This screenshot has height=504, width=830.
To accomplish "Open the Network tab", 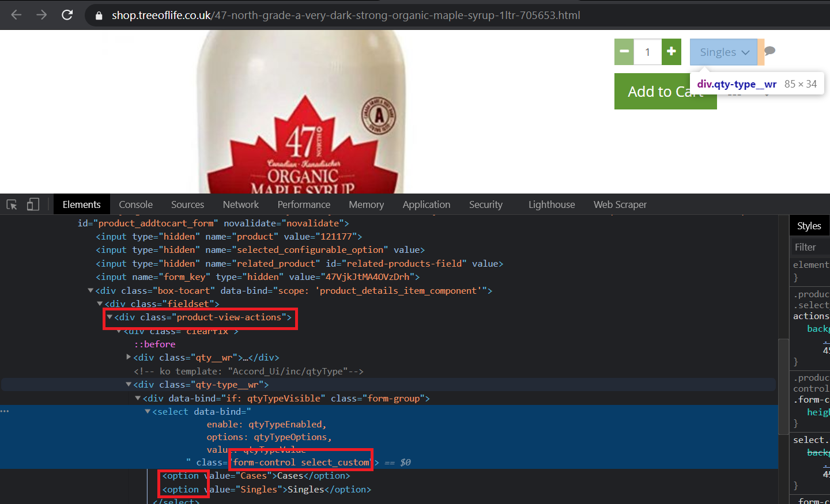I will coord(240,204).
